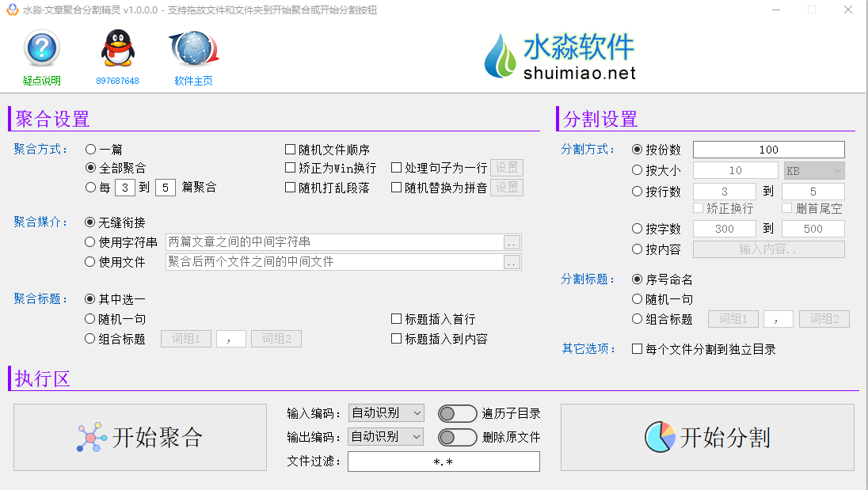Select 随机一句 under 分割标题
Viewport: 868px width, 490px height.
click(x=663, y=299)
